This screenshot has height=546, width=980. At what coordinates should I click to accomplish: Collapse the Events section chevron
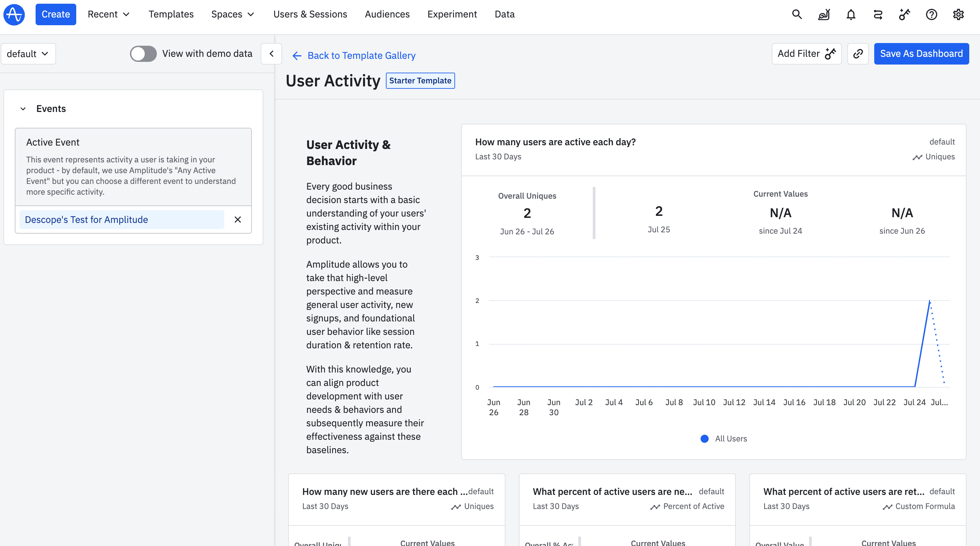click(23, 109)
